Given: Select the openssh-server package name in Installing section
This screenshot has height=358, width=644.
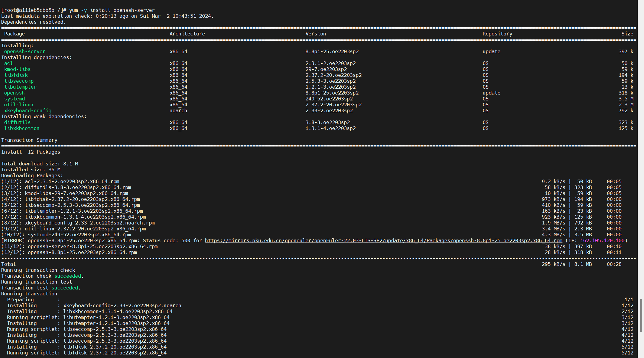Looking at the screenshot, I should point(25,51).
